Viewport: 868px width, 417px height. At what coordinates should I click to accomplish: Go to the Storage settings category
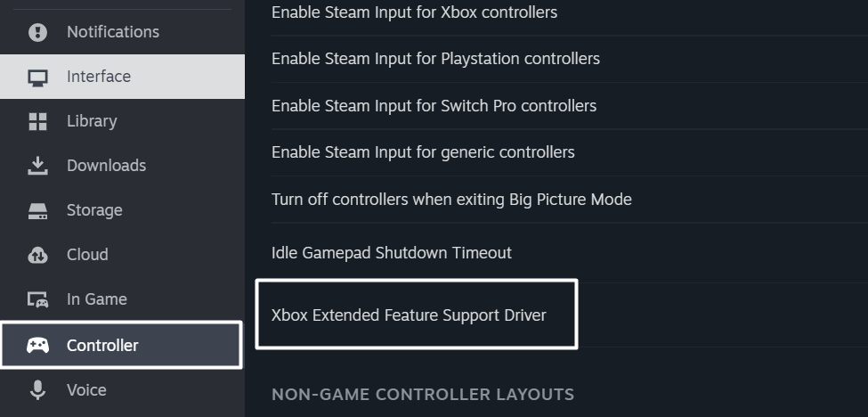point(94,210)
